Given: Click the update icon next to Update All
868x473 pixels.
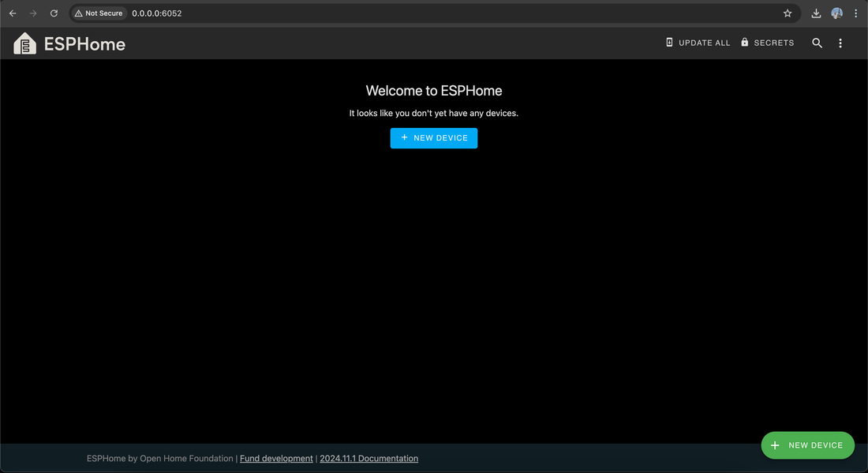Looking at the screenshot, I should coord(669,42).
